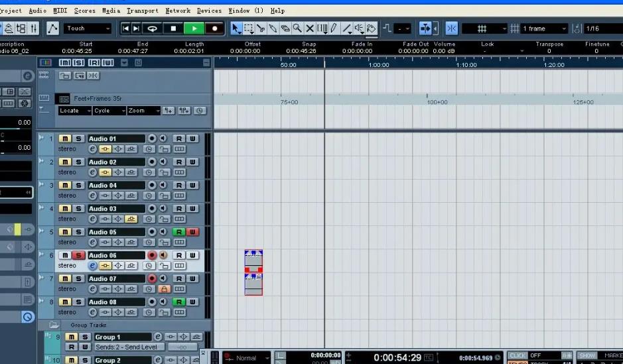This screenshot has height=364, width=623.
Task: Open the Mixer from the toolbar
Action: click(x=34, y=29)
